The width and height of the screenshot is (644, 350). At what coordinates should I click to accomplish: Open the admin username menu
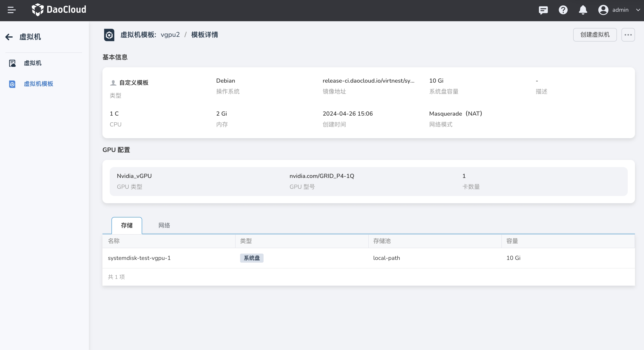(620, 10)
